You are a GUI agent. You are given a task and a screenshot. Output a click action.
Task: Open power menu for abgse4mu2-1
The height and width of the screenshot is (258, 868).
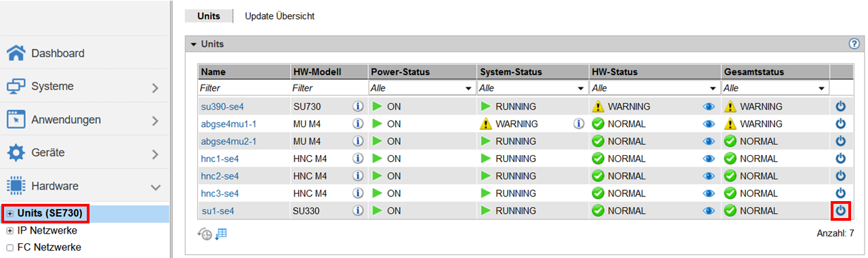pos(841,141)
